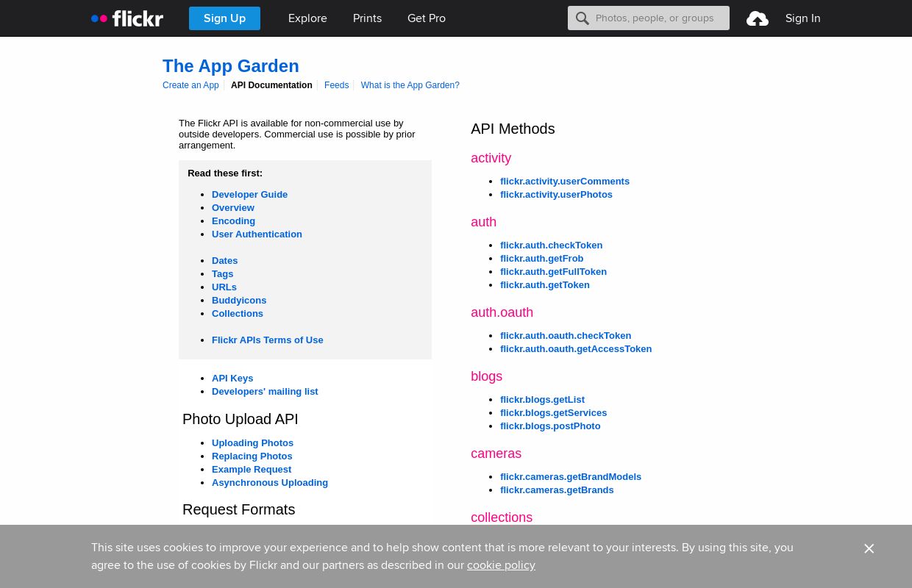
Task: Click the 'collections' section heading
Action: (502, 517)
